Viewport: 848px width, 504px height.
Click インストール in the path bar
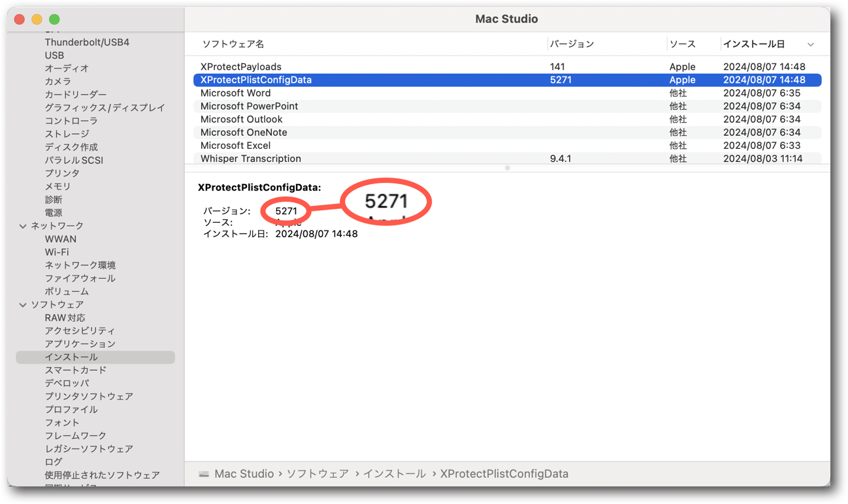[x=395, y=474]
